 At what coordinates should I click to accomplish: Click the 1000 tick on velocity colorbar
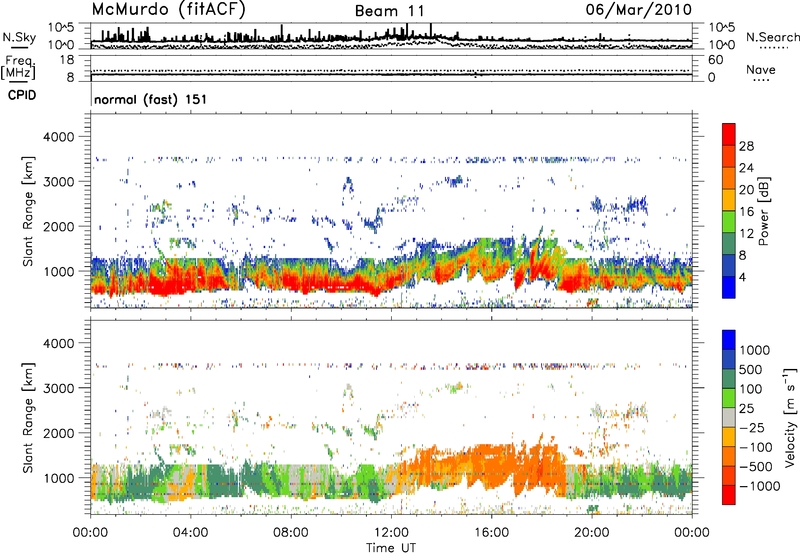coord(755,350)
